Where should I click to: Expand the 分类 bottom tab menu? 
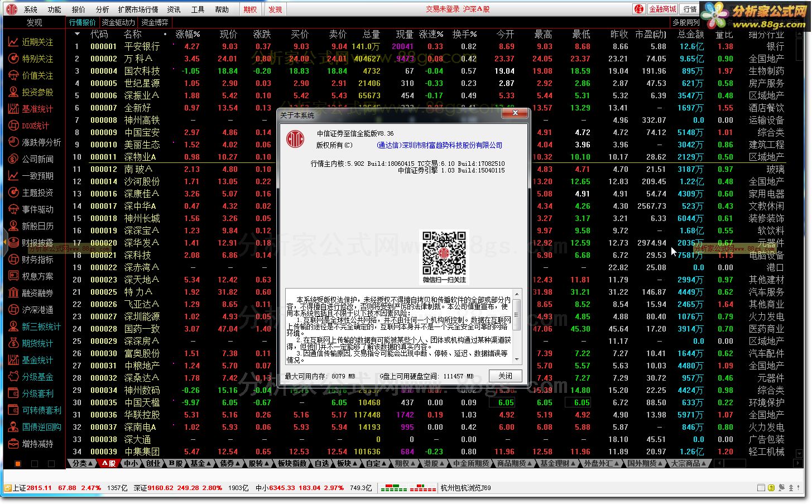pyautogui.click(x=82, y=463)
